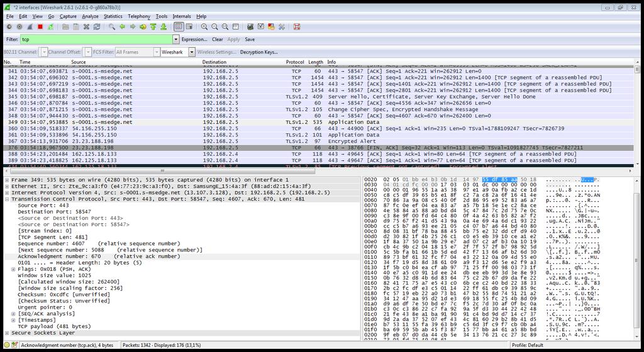Open the Analyze menu

pos(90,16)
